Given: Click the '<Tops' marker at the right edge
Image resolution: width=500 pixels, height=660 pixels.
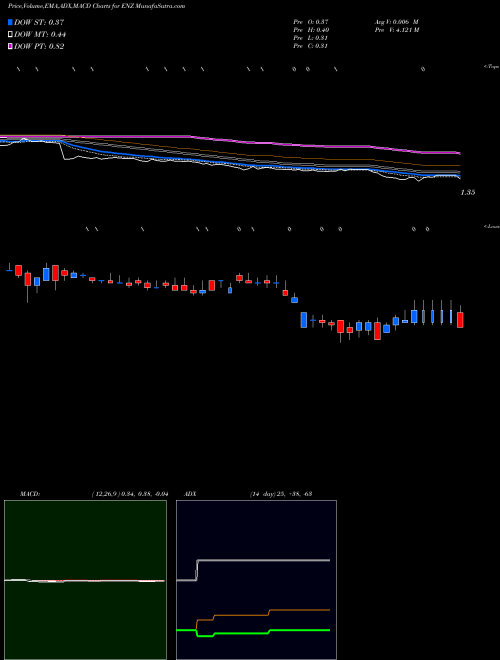Looking at the screenshot, I should tap(492, 67).
